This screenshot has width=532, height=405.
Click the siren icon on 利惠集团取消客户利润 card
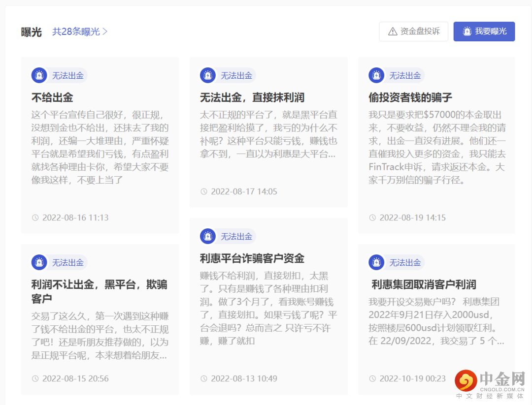click(377, 262)
